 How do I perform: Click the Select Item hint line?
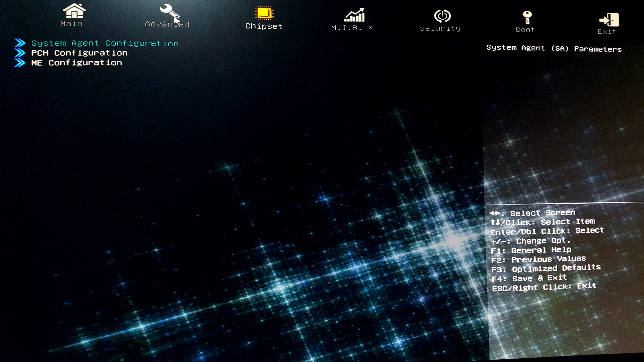(x=543, y=222)
